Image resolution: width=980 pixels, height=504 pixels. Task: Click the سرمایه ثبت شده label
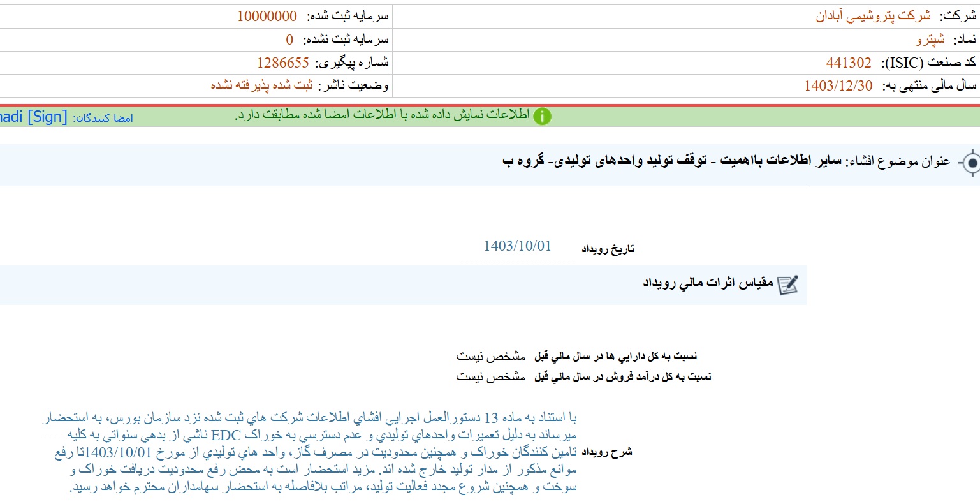click(x=347, y=16)
